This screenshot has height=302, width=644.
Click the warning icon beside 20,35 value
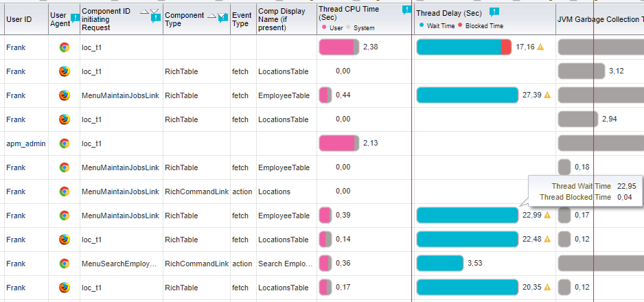pos(547,287)
